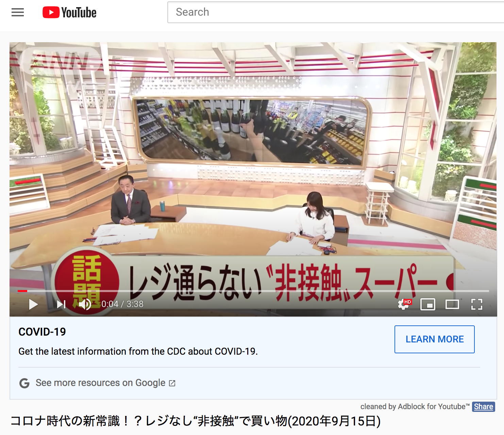Play the video with the play button
This screenshot has height=435, width=504.
click(x=33, y=304)
